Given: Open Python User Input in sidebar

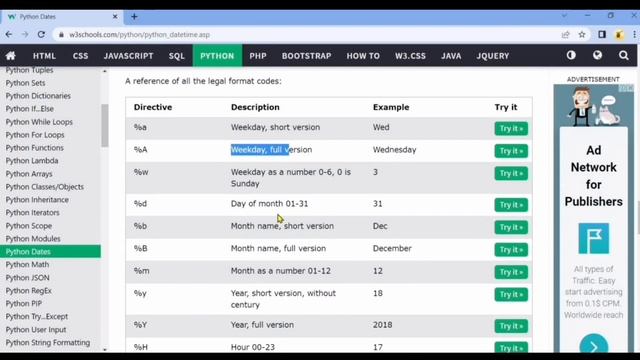Looking at the screenshot, I should pos(36,330).
